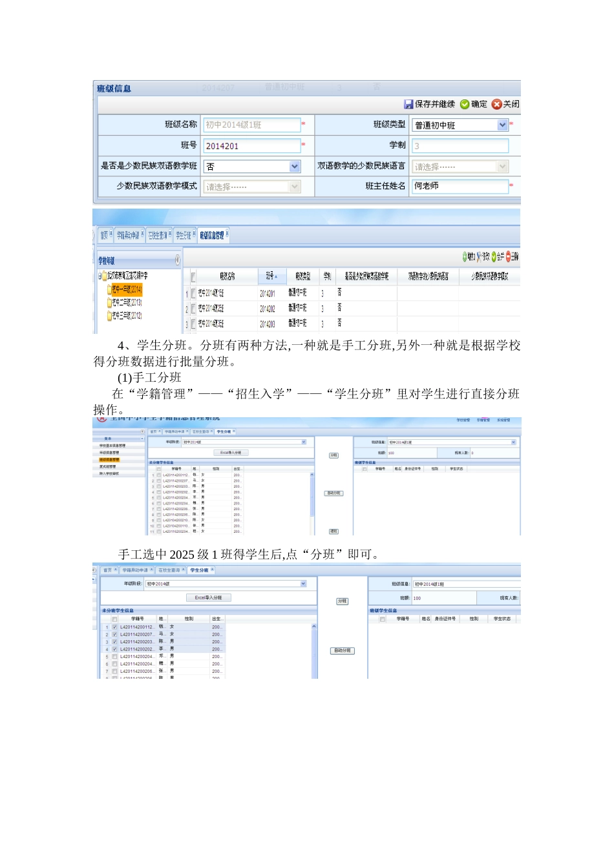
Task: Select 初中二年级(2013) in the grade tree
Action: point(127,302)
